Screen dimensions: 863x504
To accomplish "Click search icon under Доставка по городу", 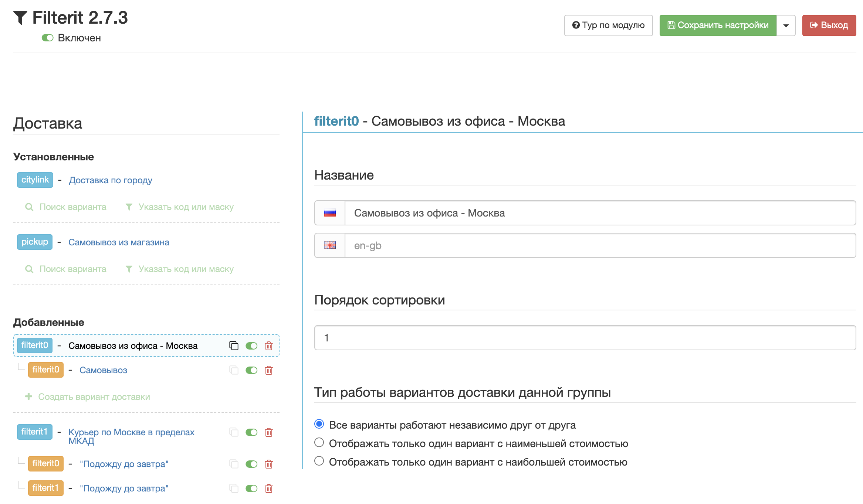I will [29, 207].
